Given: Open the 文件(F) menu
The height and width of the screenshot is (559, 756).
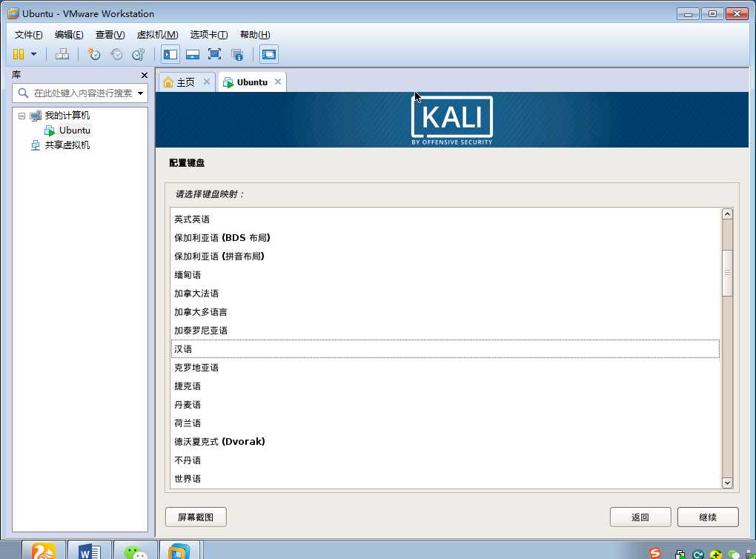Looking at the screenshot, I should tap(28, 35).
